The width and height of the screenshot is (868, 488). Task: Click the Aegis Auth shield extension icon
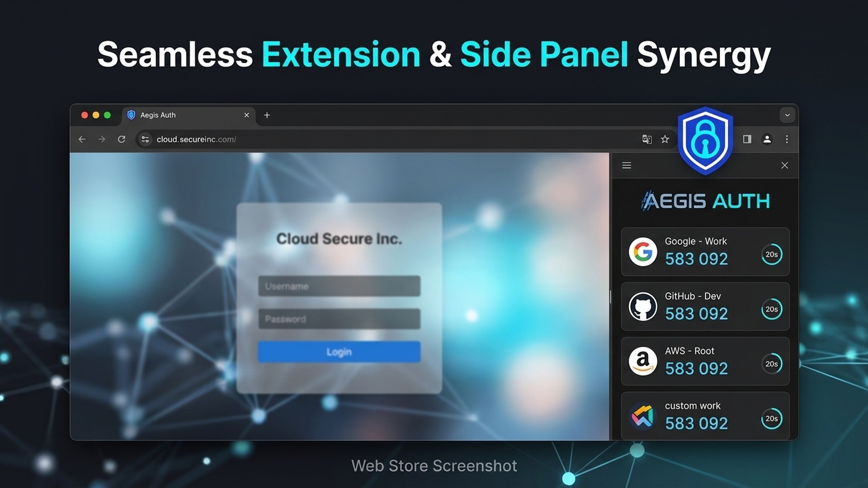(705, 141)
